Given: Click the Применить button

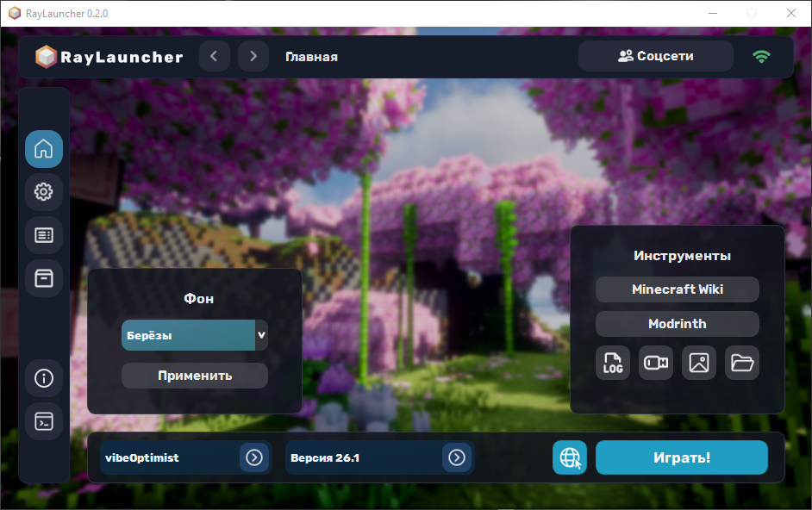Looking at the screenshot, I should 195,376.
